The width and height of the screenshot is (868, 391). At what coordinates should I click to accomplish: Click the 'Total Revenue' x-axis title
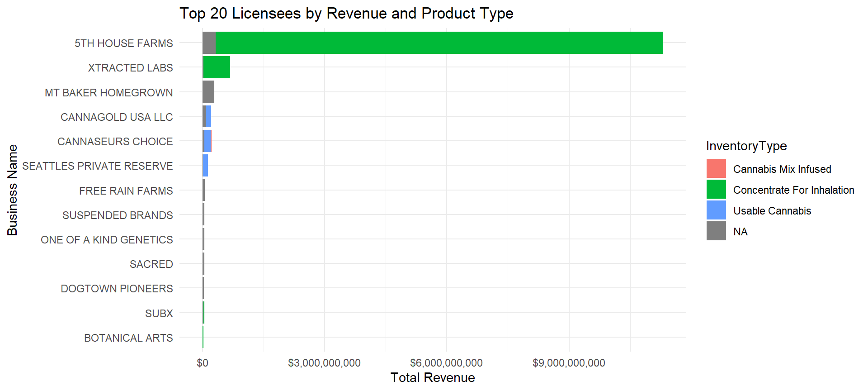(433, 378)
